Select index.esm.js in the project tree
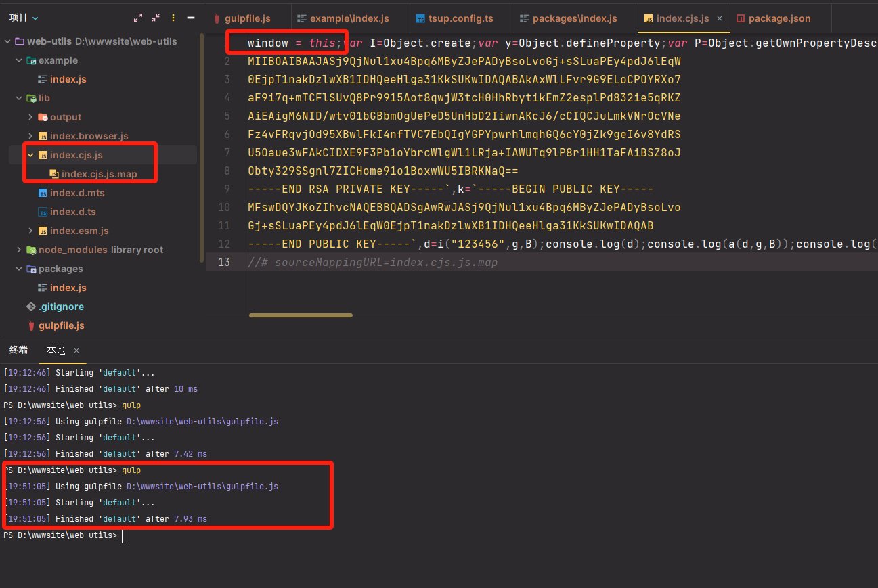 79,231
